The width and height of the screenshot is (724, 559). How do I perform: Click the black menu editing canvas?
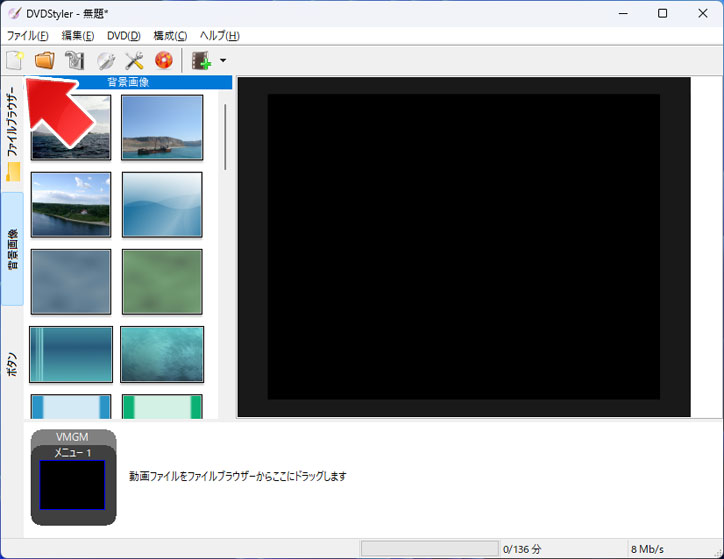[x=464, y=247]
